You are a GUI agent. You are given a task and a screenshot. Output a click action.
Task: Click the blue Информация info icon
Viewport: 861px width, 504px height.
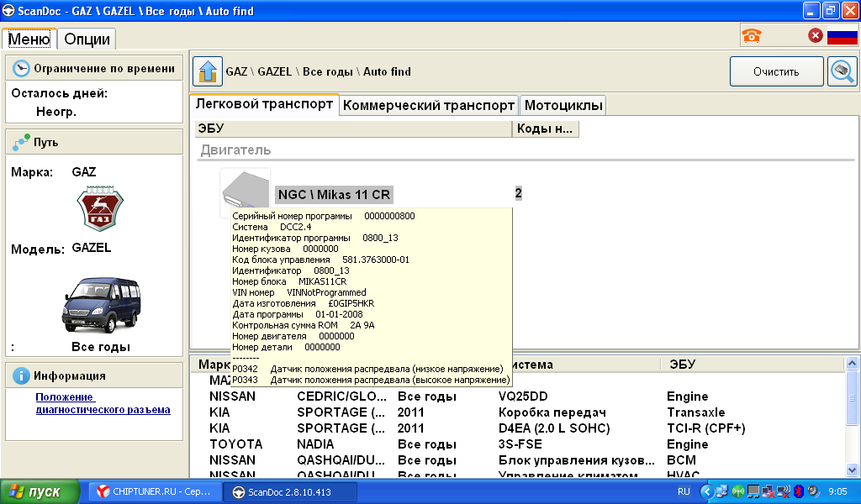coord(21,375)
